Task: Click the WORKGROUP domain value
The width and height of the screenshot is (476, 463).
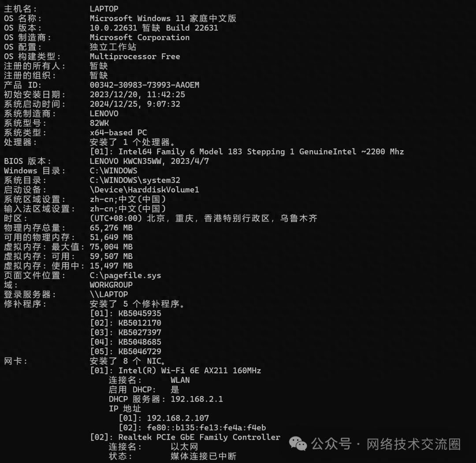Action: [111, 285]
